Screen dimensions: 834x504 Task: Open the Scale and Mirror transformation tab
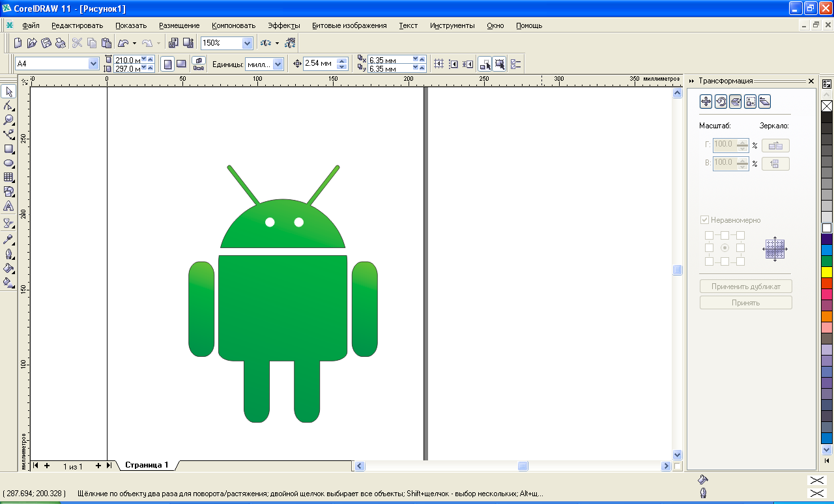point(735,101)
